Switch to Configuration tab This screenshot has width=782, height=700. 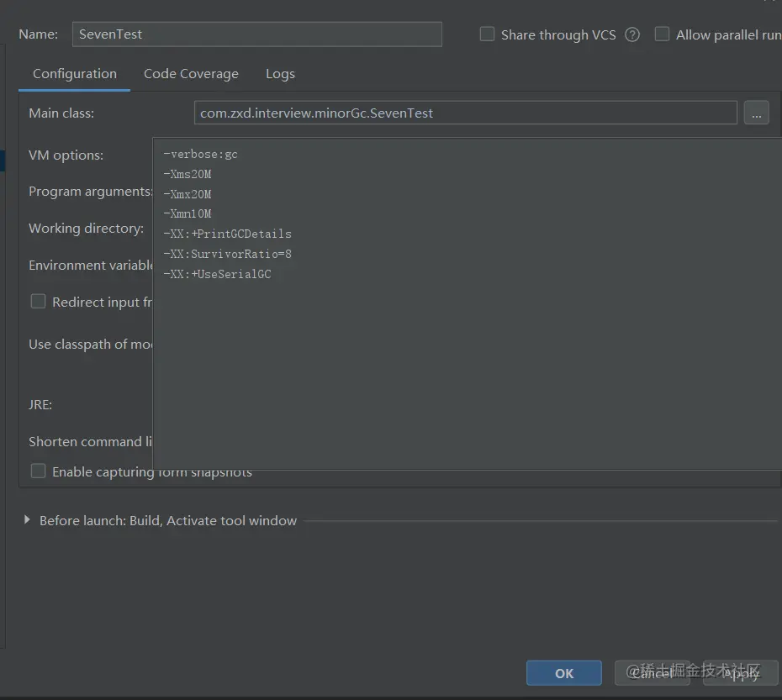point(75,74)
